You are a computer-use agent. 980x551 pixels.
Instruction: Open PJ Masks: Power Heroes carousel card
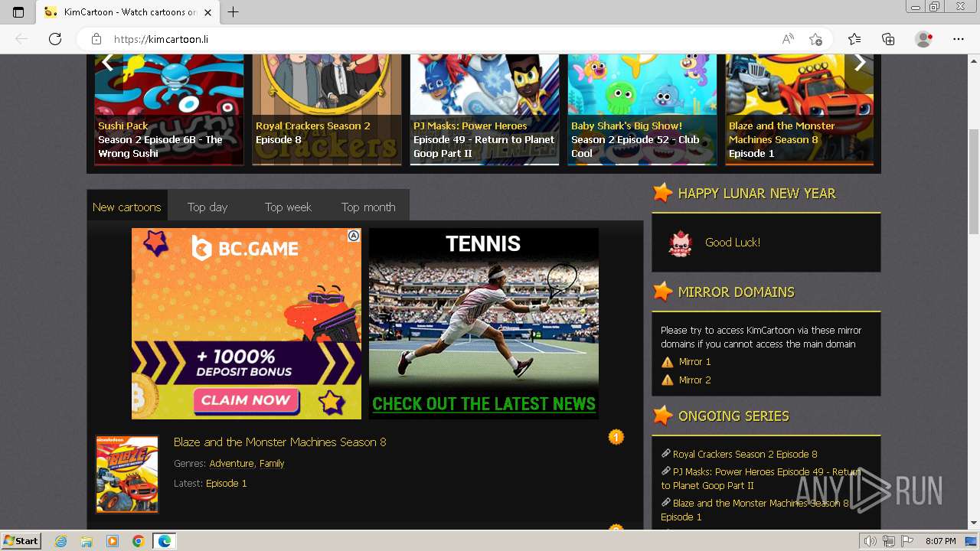(x=484, y=109)
